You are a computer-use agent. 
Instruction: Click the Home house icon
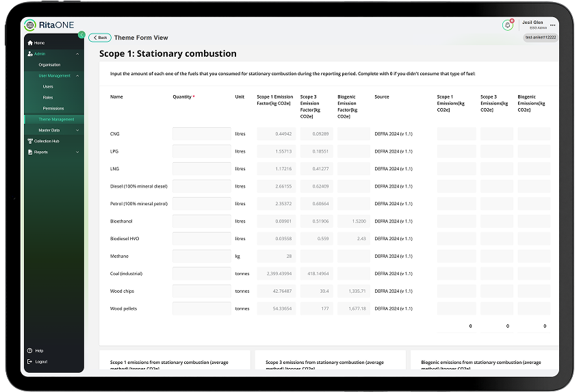pos(30,43)
